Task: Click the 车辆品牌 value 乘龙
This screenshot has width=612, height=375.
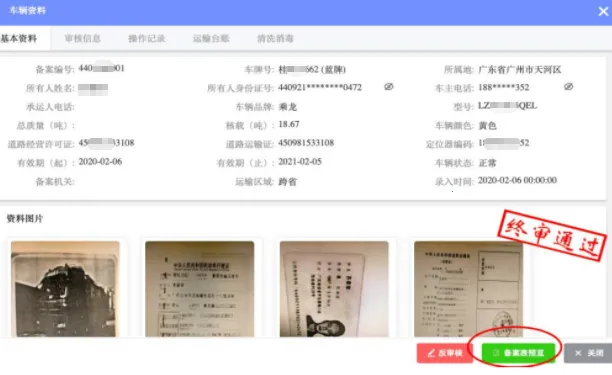Action: (288, 107)
